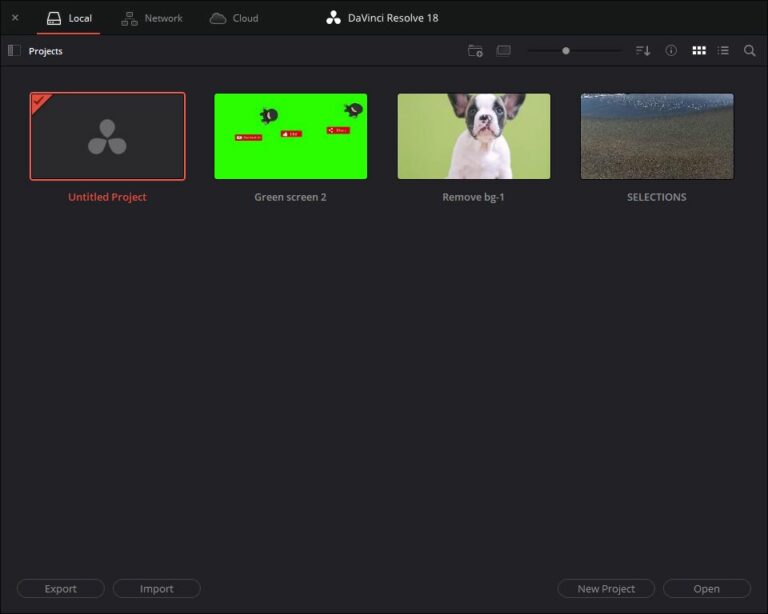Click the Remove bg-1 name label

point(473,197)
